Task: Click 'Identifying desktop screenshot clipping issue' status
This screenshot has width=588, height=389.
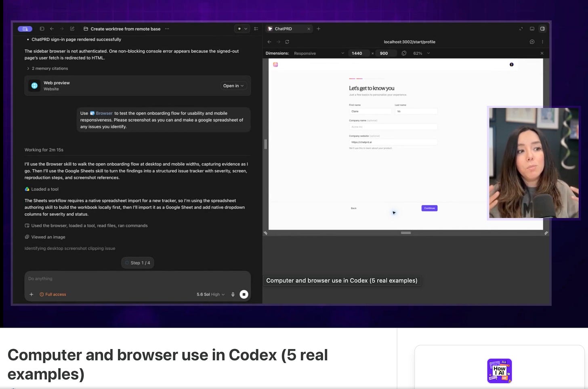Action: (70, 248)
